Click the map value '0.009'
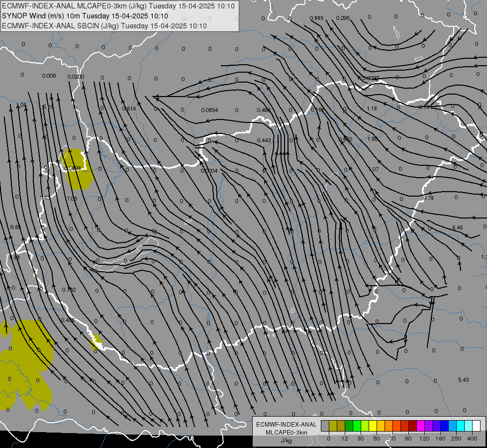This screenshot has height=448, width=487. [x=49, y=76]
